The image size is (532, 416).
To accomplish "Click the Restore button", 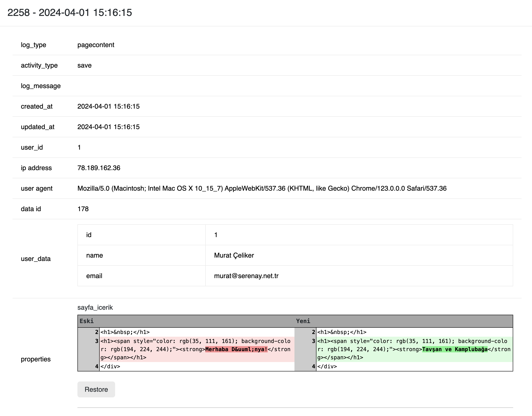I will pyautogui.click(x=96, y=389).
